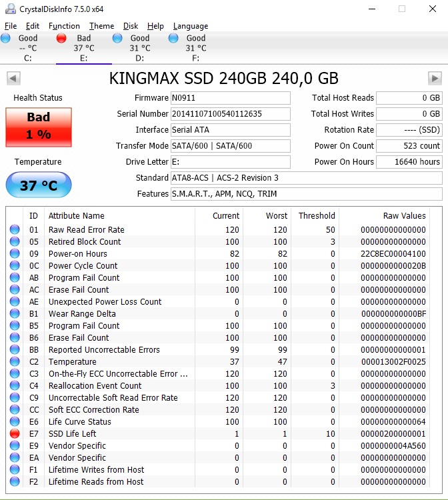The image size is (448, 500).
Task: Click blue status icon for Retired Block Count
Action: pyautogui.click(x=15, y=242)
